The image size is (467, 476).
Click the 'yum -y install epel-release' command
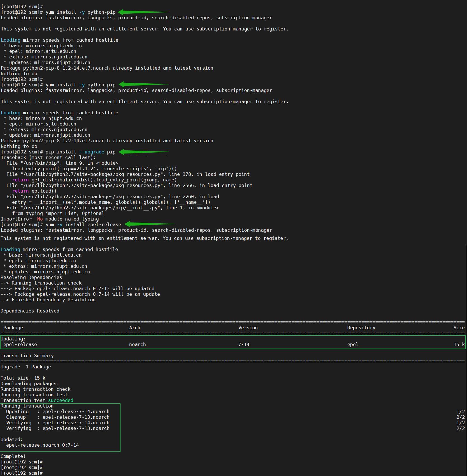click(83, 224)
